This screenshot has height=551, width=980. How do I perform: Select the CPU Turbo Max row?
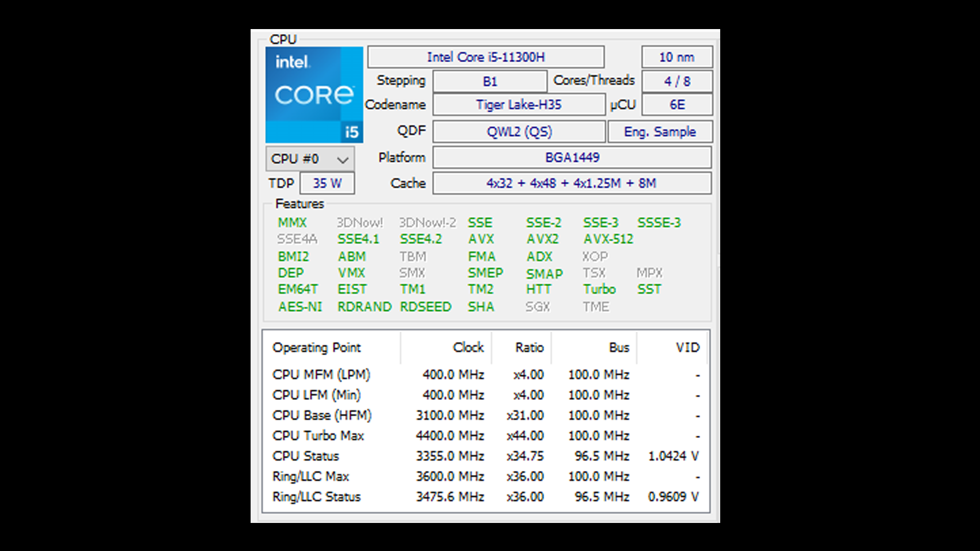coord(318,436)
